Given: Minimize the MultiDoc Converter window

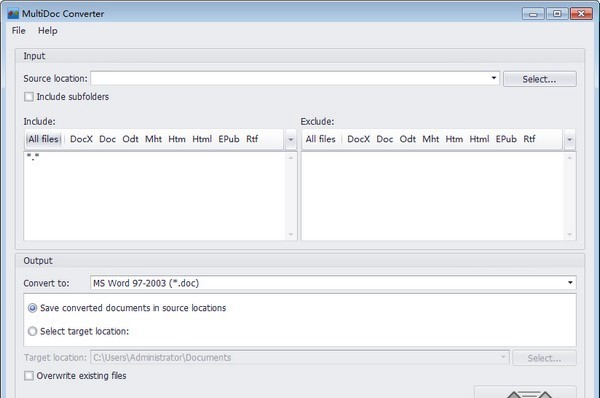Looking at the screenshot, I should coord(533,14).
